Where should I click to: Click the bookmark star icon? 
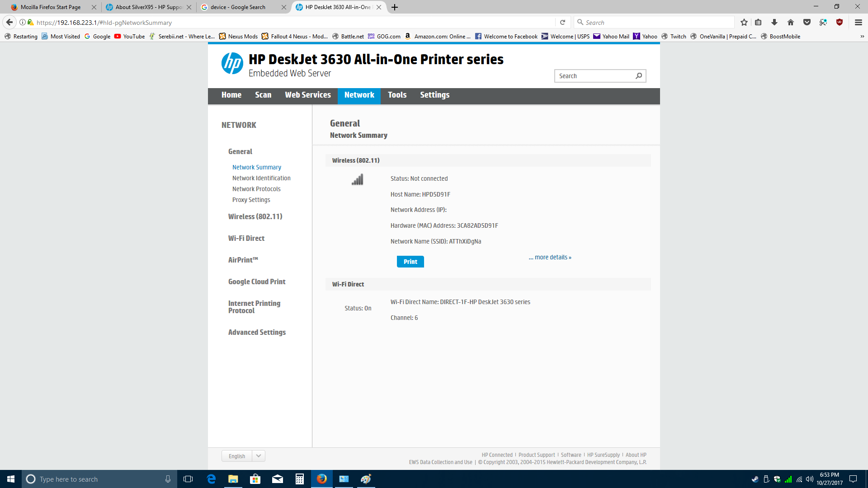click(744, 23)
